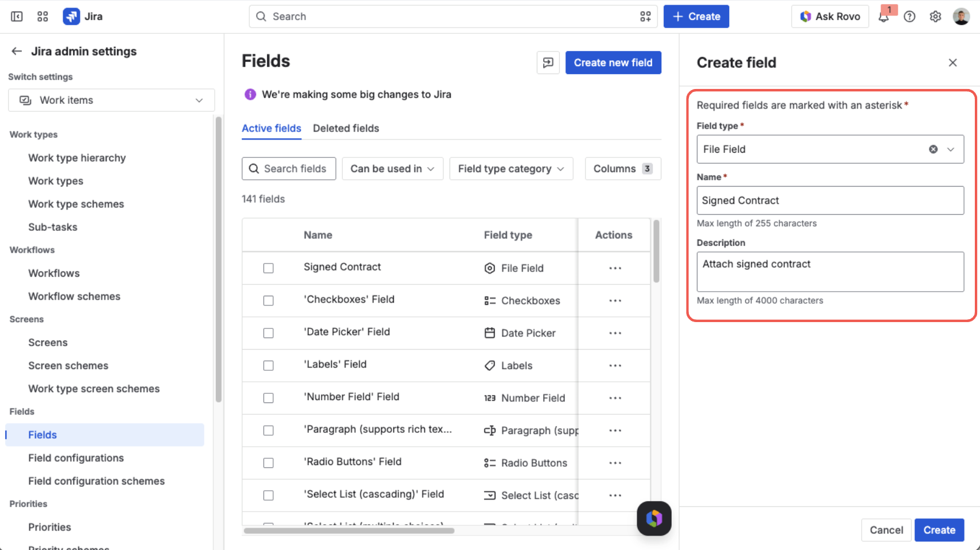Click the top Create button
Viewport: 980px width, 550px height.
point(696,17)
